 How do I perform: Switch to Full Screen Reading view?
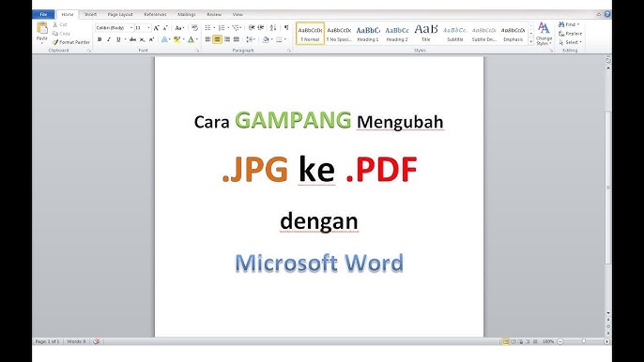(514, 341)
